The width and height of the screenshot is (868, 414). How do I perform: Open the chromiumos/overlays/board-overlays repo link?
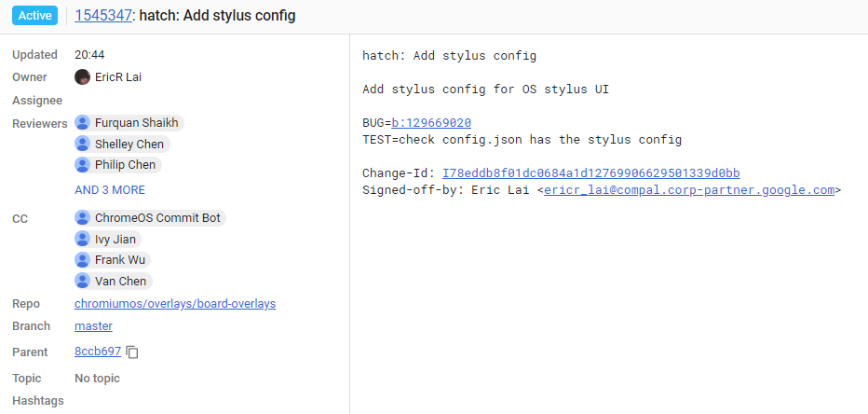pyautogui.click(x=175, y=304)
